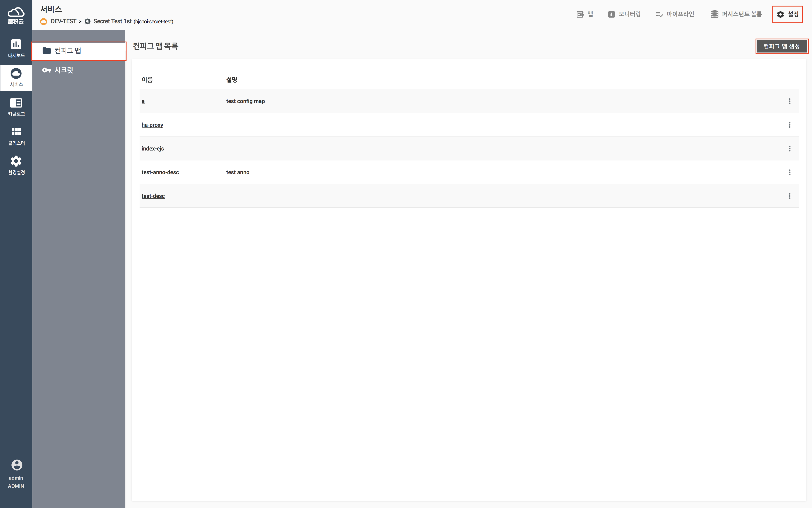812x508 pixels.
Task: Click the 'test anno' description cell
Action: (x=237, y=172)
